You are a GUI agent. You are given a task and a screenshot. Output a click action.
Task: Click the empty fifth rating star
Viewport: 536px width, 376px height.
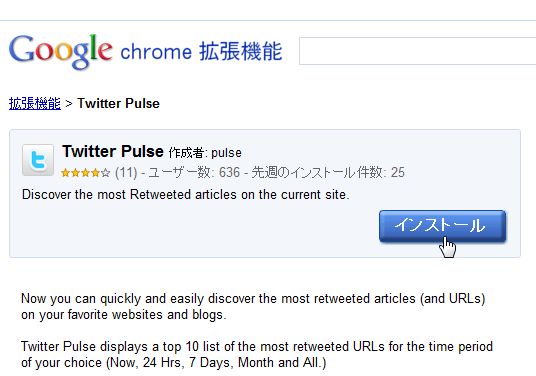point(105,173)
